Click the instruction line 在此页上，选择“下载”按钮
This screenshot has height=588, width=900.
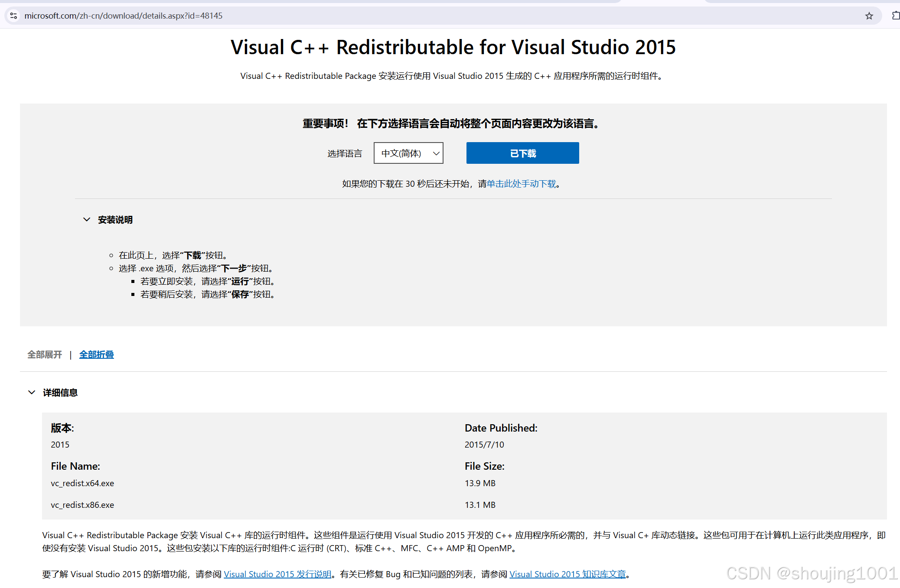pos(173,256)
